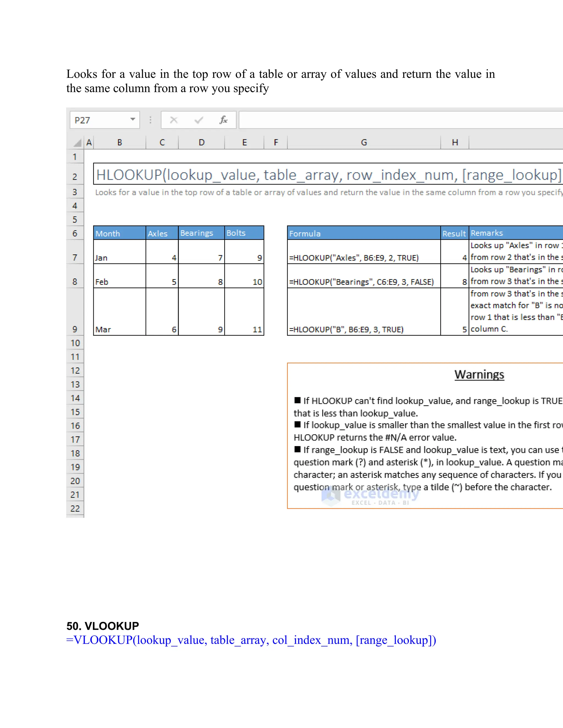Viewport: 563px width, 728px height.
Task: Click the HLOOKUP syntax title cell
Action: point(328,174)
